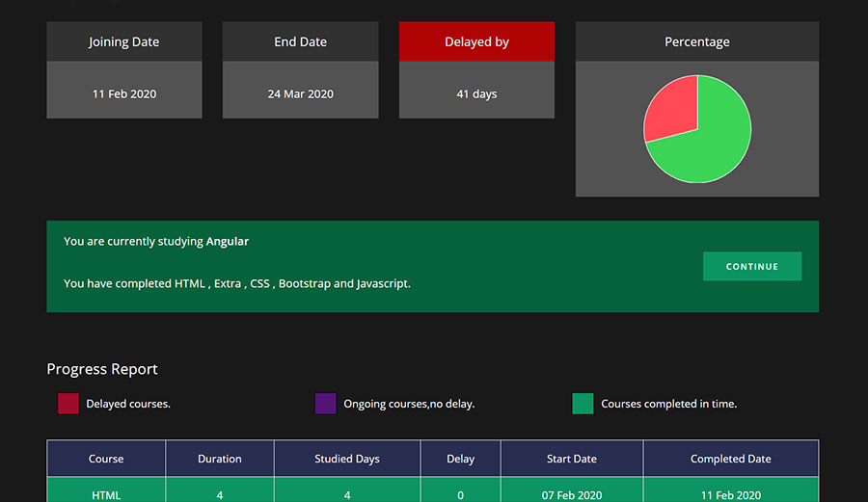Click the Delay column header
Viewport: 868px width, 502px height.
461,459
